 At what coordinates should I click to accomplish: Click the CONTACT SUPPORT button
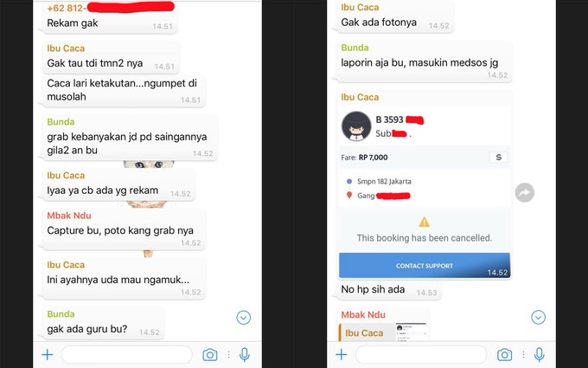coord(424,266)
